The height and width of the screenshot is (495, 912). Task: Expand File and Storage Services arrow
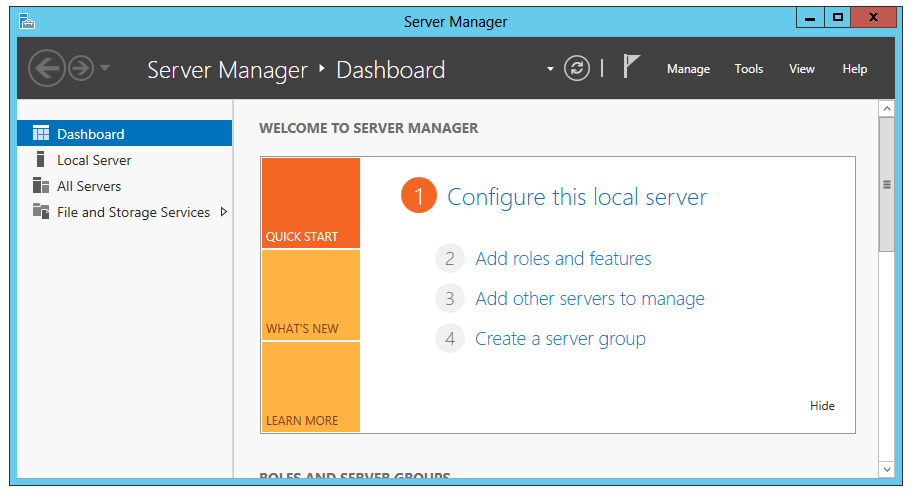pos(223,212)
